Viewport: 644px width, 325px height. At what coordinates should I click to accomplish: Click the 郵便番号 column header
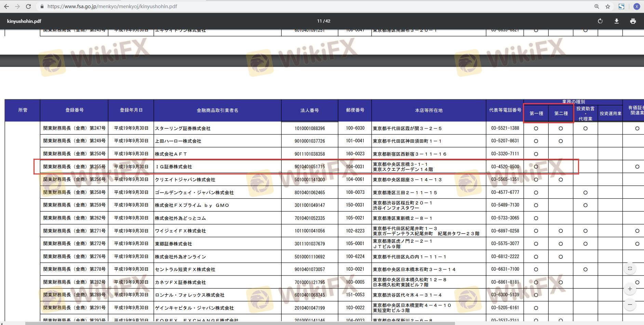[355, 110]
